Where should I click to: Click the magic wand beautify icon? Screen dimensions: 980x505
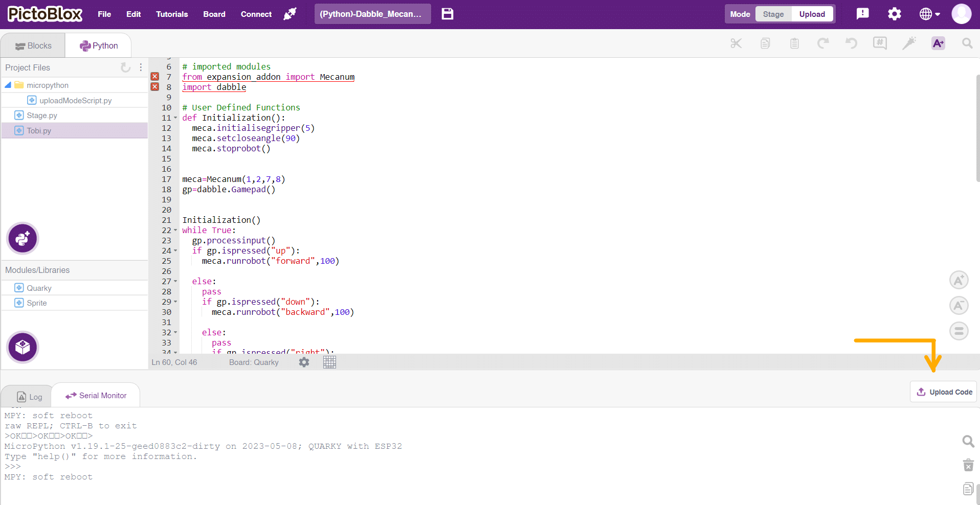(909, 43)
